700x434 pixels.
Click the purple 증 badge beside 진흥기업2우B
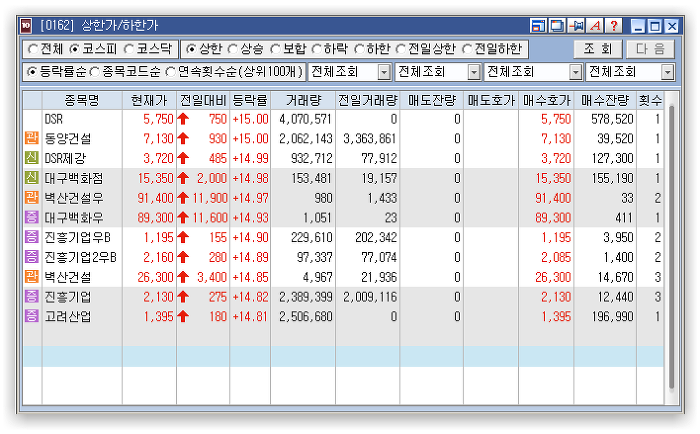pos(32,257)
